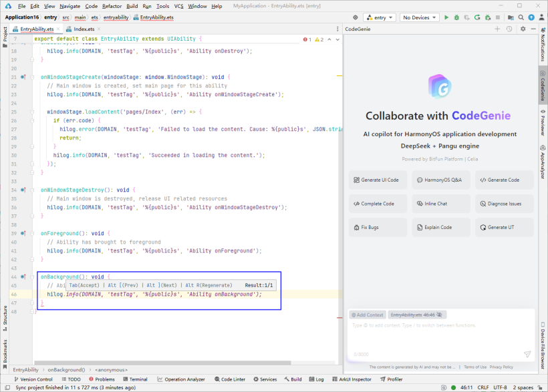Run the app with the green play icon
548x392 pixels.
(446, 17)
